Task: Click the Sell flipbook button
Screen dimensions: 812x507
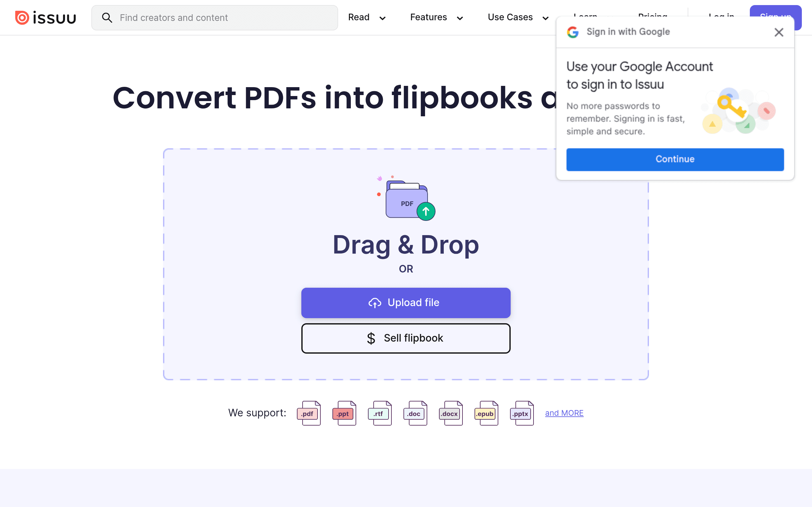Action: 406,338
